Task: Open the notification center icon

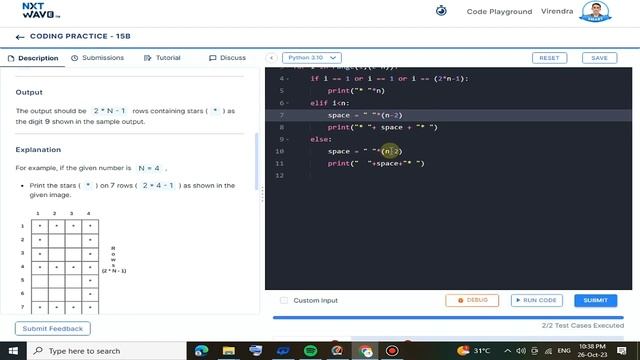Action: pyautogui.click(x=622, y=351)
